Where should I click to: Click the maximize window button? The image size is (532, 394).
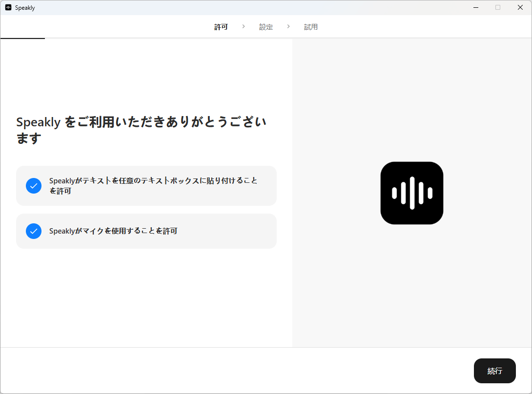pos(498,7)
